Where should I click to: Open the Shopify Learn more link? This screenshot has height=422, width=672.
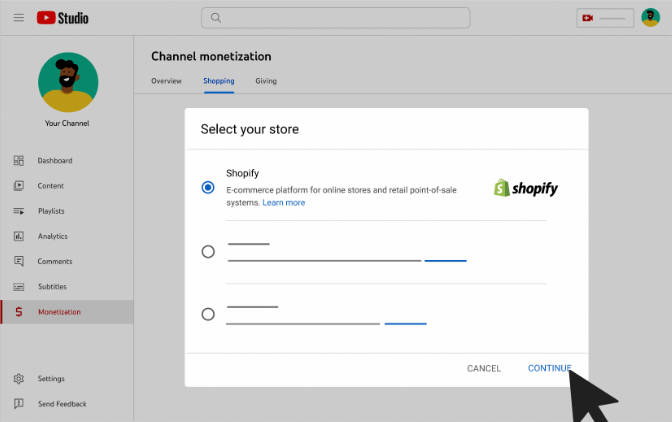click(284, 203)
